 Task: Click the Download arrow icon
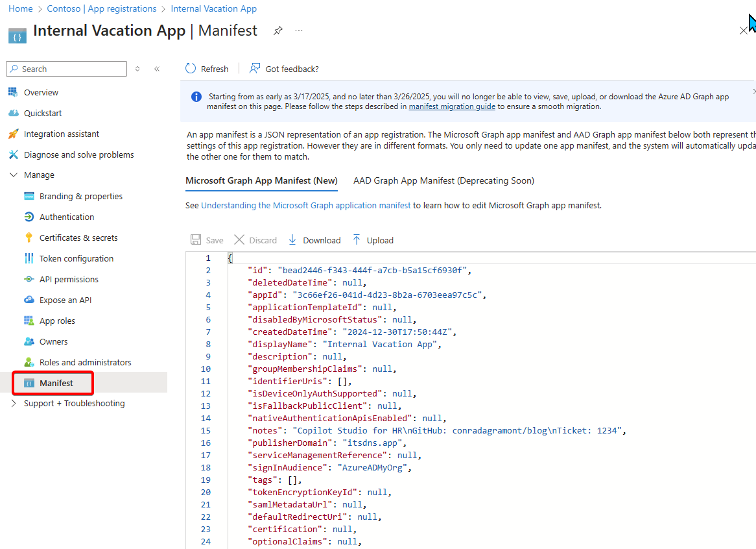[292, 239]
